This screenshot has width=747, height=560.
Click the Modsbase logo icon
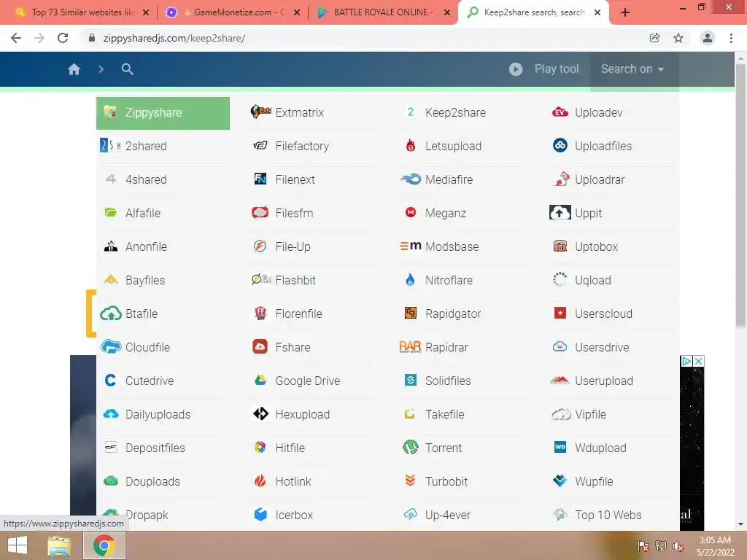410,246
